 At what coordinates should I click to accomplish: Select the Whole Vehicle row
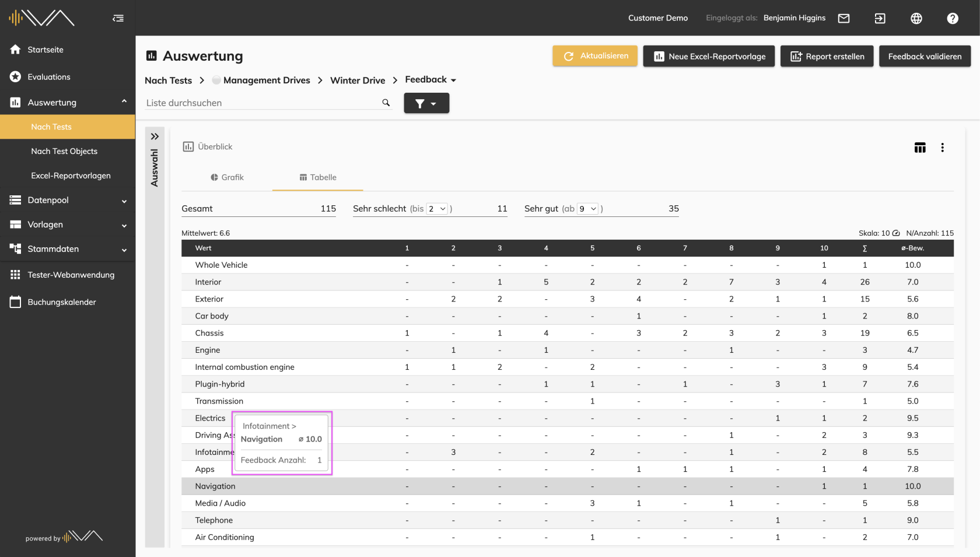click(568, 265)
